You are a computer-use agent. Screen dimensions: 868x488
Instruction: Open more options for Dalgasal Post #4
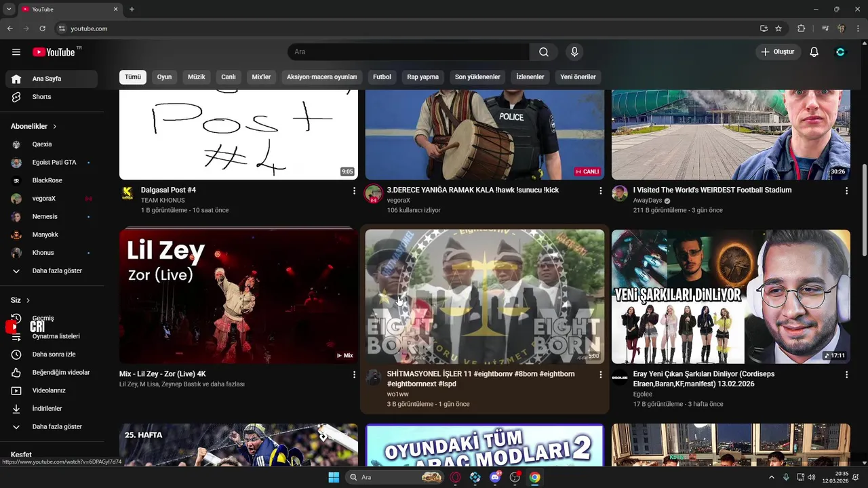pyautogui.click(x=354, y=191)
